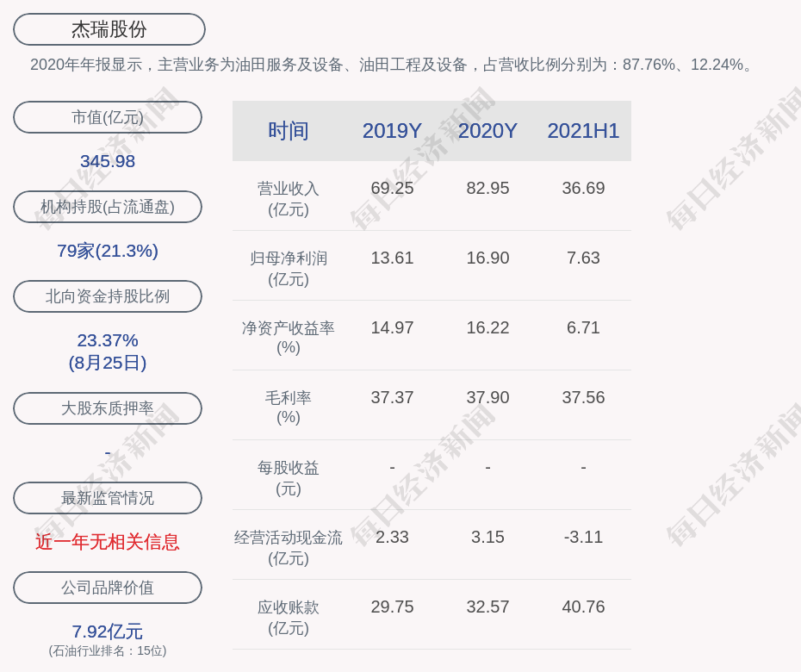
Task: Click the date text (8月25日)
Action: 108,363
